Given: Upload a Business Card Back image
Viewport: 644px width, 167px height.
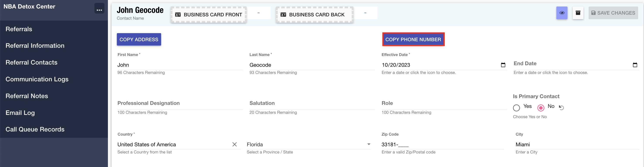Looking at the screenshot, I should [314, 15].
